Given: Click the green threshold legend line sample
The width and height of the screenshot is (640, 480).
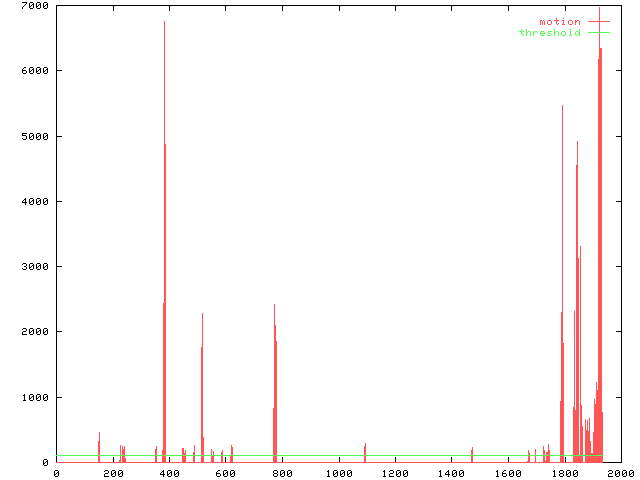Looking at the screenshot, I should [598, 33].
